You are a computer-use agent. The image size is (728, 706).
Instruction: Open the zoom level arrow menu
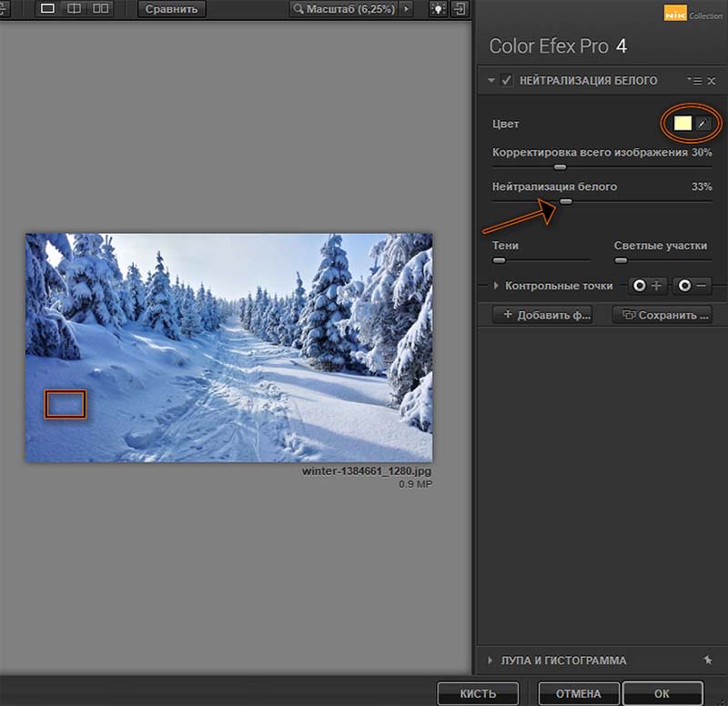[406, 9]
